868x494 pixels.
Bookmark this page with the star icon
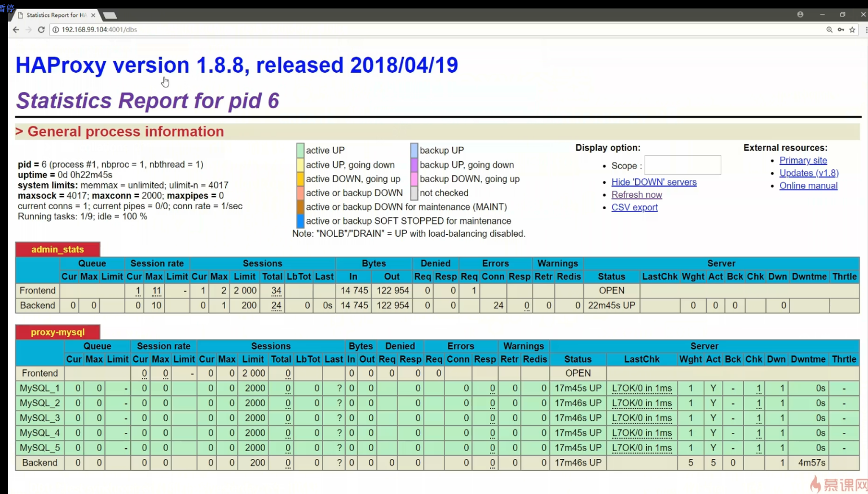(x=852, y=29)
